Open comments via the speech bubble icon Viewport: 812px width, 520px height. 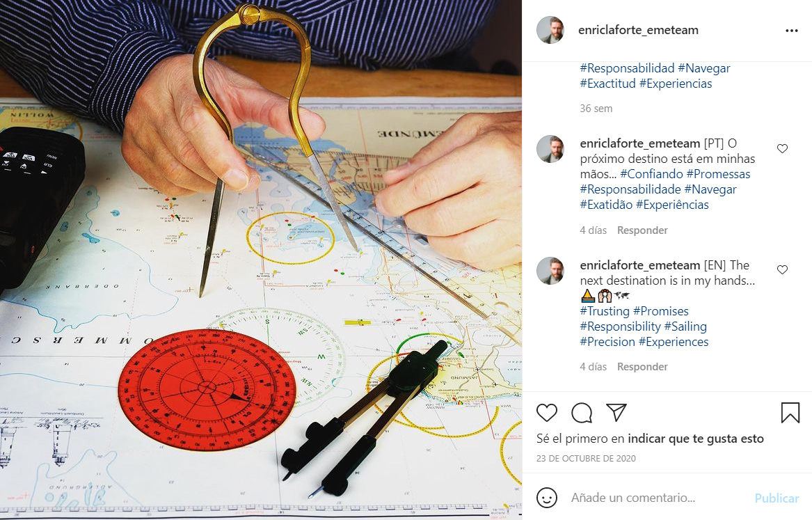pos(582,413)
